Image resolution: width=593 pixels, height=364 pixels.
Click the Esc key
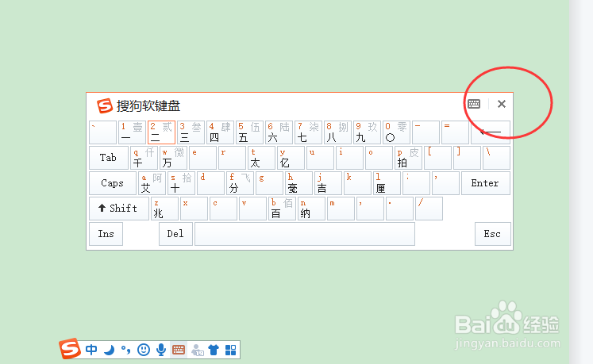(x=493, y=234)
